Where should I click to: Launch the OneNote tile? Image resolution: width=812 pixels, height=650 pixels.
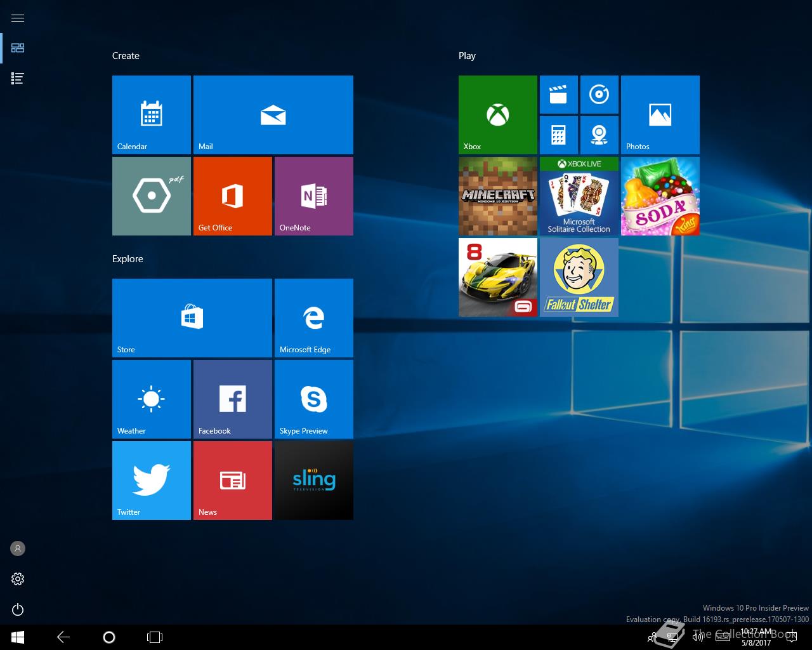coord(314,196)
